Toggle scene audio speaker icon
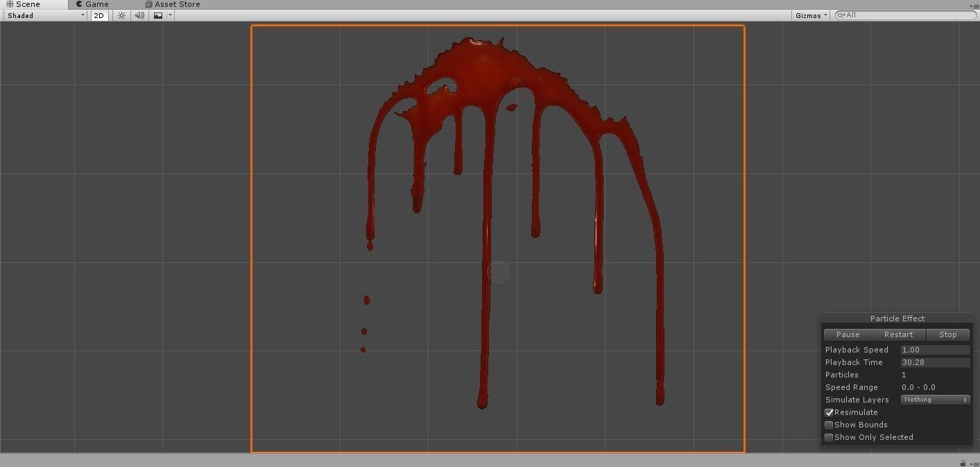This screenshot has height=467, width=980. tap(139, 15)
